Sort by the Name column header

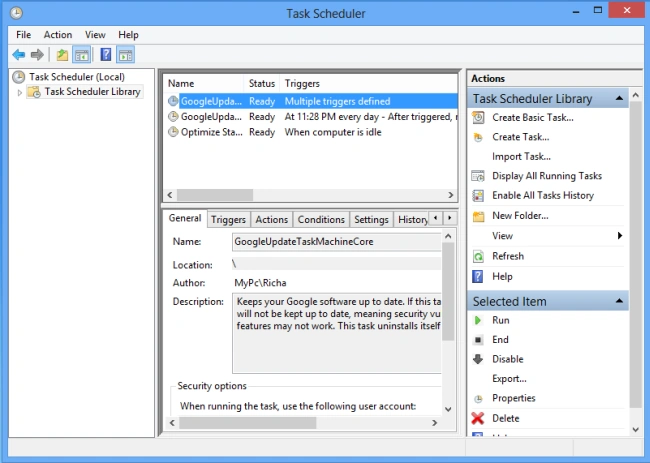tap(204, 84)
